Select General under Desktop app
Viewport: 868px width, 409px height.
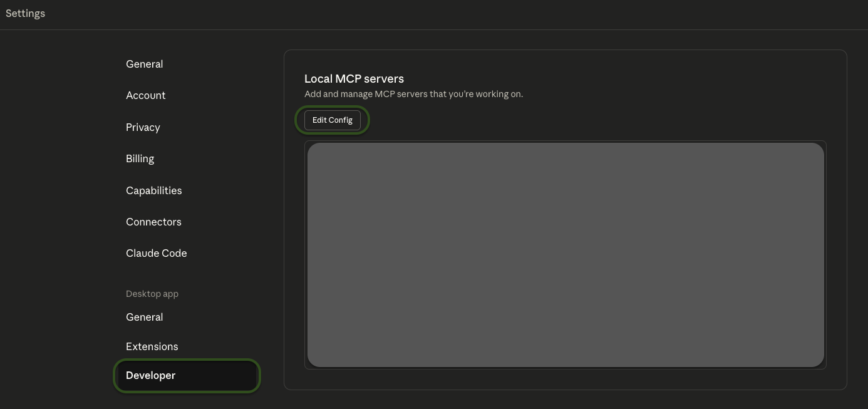point(145,317)
